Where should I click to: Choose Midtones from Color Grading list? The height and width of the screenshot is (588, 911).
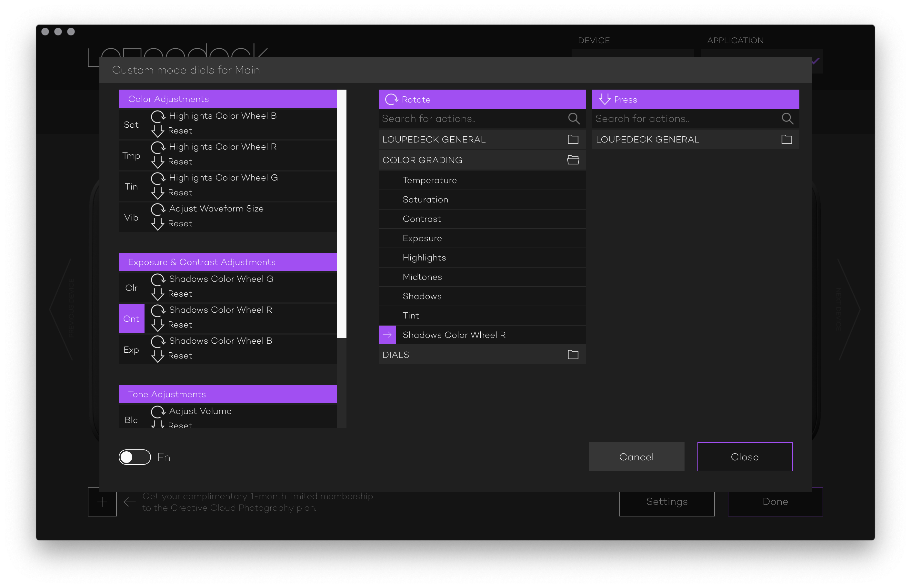coord(422,277)
